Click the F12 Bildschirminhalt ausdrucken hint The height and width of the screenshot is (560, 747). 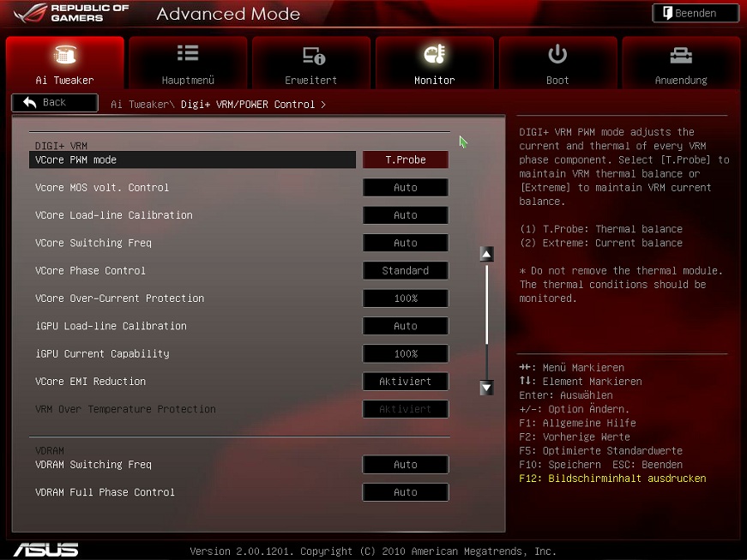pos(612,478)
